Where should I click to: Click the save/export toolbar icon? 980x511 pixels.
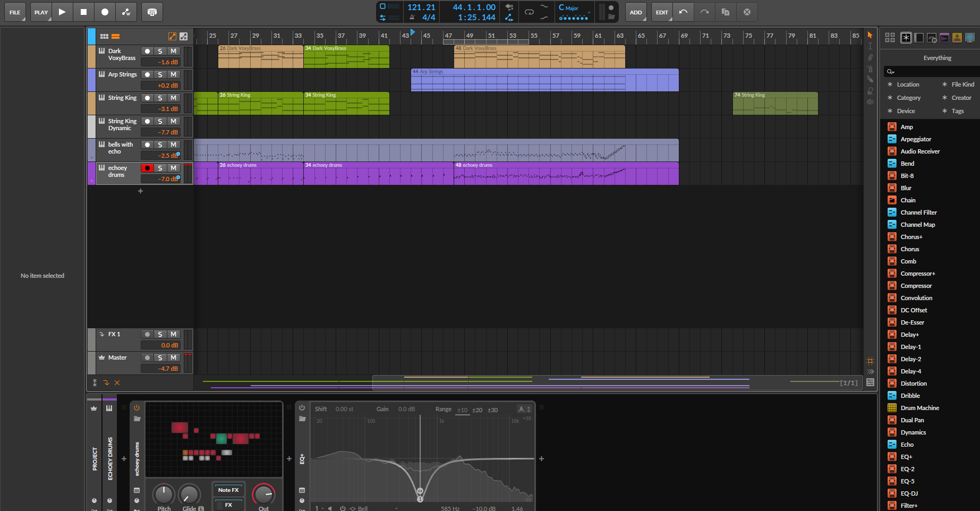[152, 12]
